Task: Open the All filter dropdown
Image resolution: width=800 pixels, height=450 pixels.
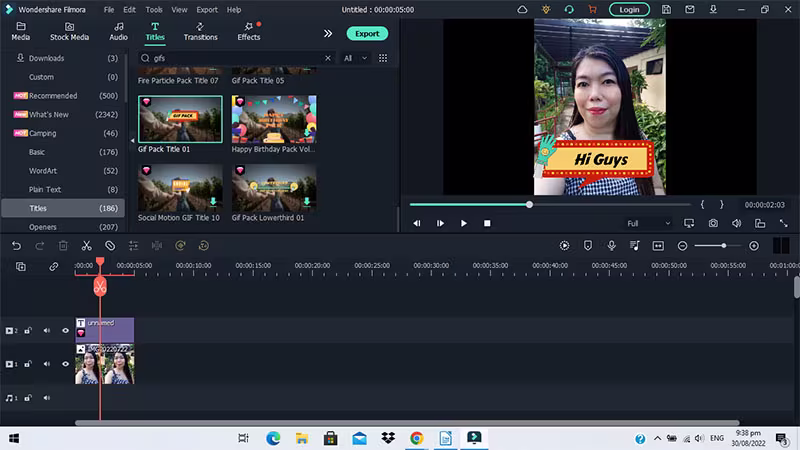Action: pos(355,59)
